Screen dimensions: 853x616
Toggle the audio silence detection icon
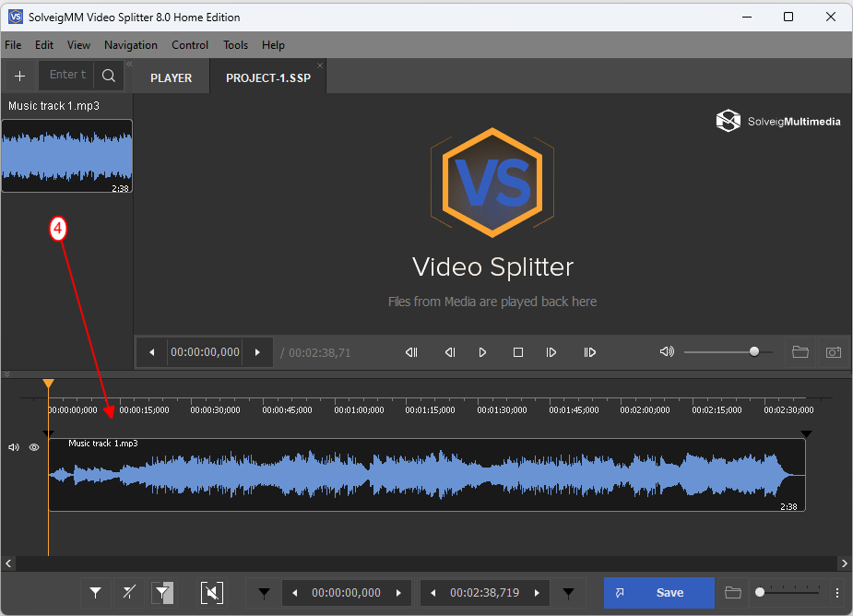click(x=211, y=593)
